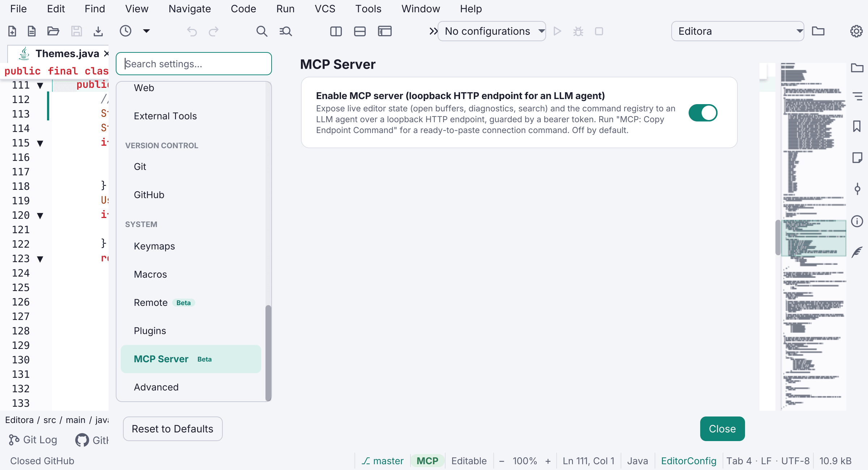Screen dimensions: 868x470
Task: Open the Find in files icon
Action: (x=286, y=31)
